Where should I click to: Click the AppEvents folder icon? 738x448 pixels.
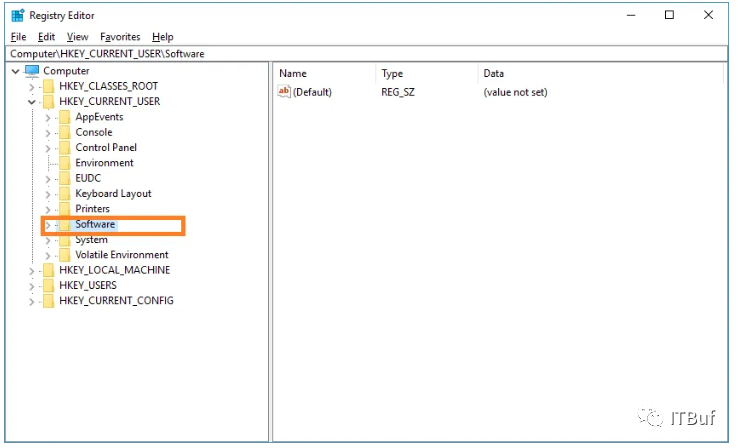coord(64,117)
